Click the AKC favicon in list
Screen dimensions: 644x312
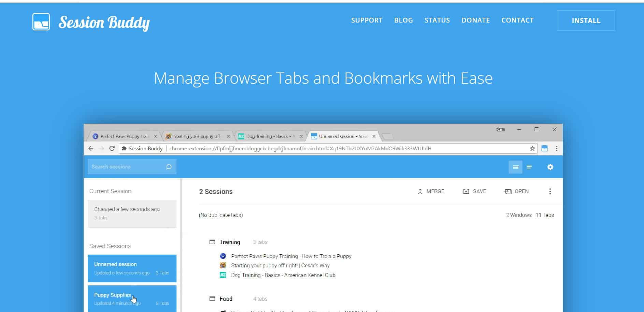223,275
